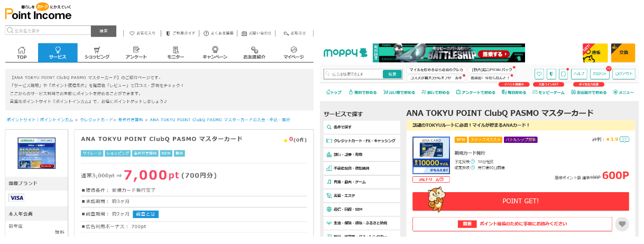
Task: Go to moppy トップ home
Action: (333, 93)
